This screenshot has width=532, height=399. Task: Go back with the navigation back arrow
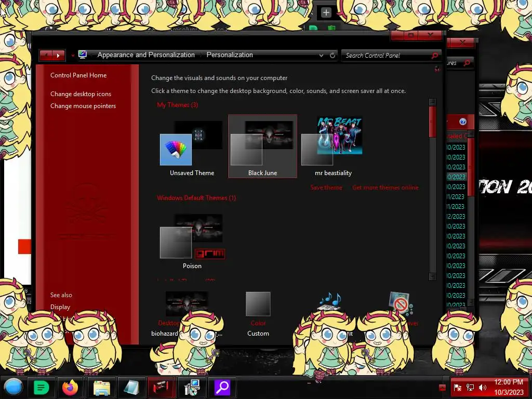coord(46,55)
